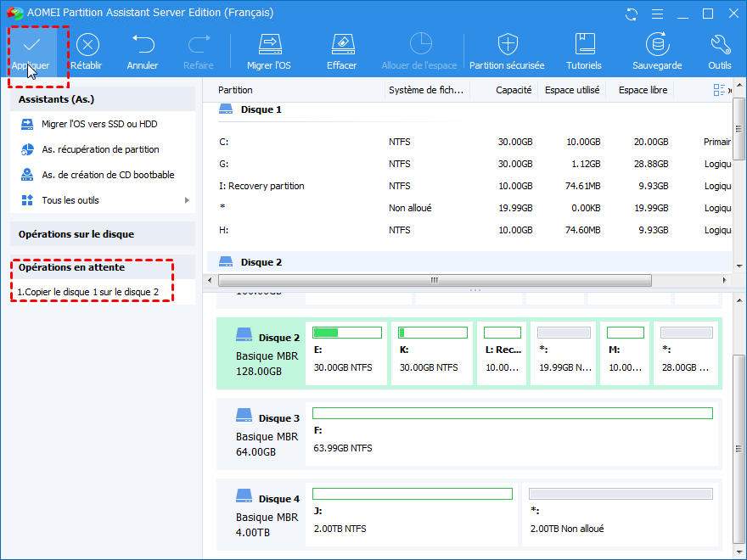Click Assistants (As.) section header
Viewport: 747px width, 560px height.
pos(103,99)
